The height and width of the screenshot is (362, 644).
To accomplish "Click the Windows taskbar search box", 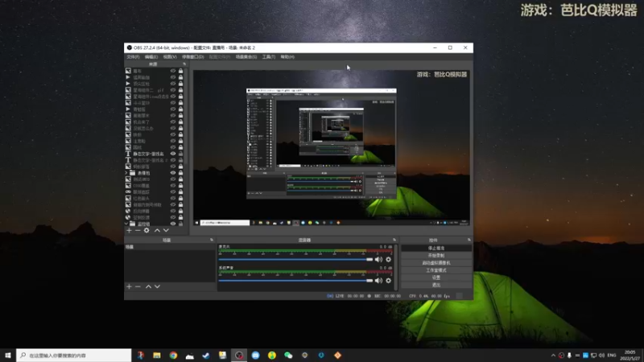I will pyautogui.click(x=74, y=356).
